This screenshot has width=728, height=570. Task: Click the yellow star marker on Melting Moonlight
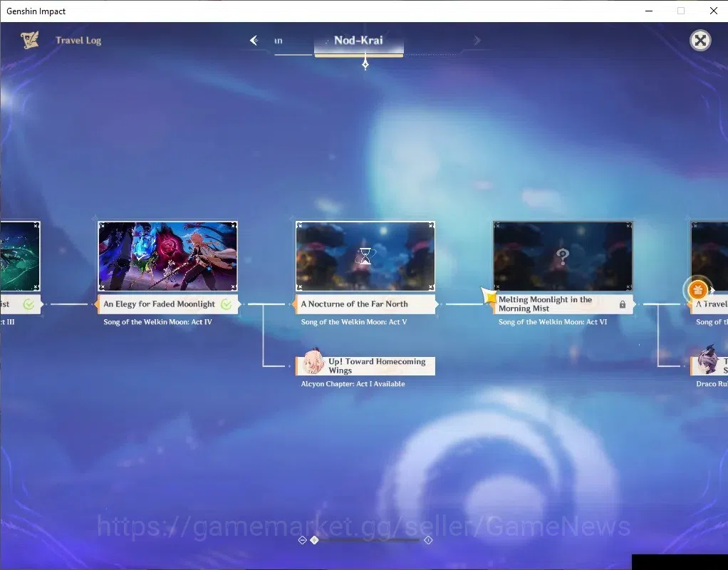click(489, 296)
